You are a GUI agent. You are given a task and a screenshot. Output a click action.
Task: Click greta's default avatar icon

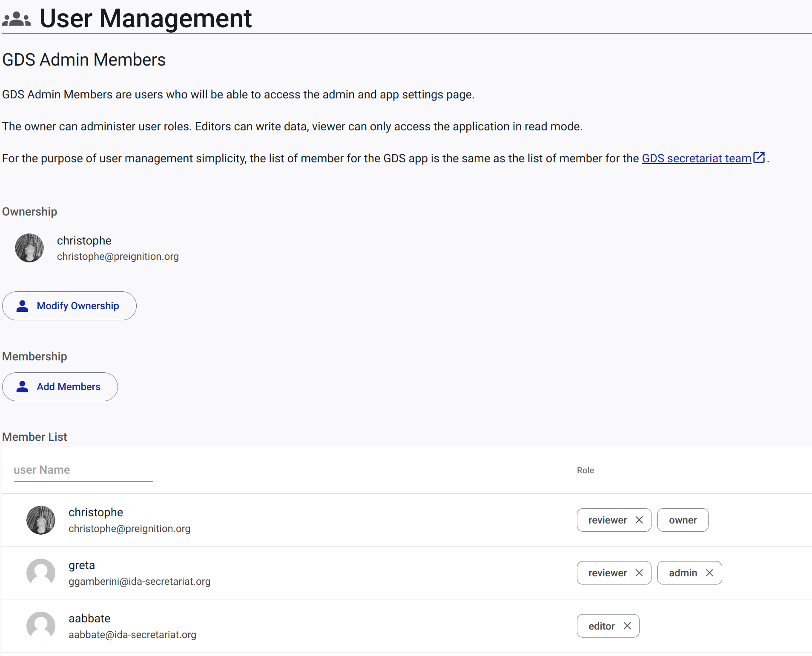41,573
